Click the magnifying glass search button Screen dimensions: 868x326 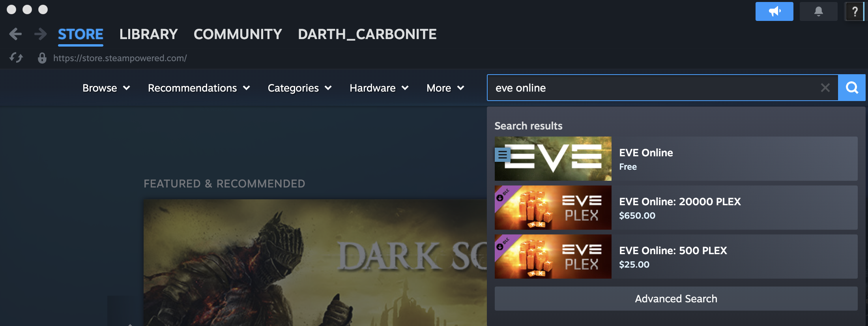pyautogui.click(x=852, y=88)
